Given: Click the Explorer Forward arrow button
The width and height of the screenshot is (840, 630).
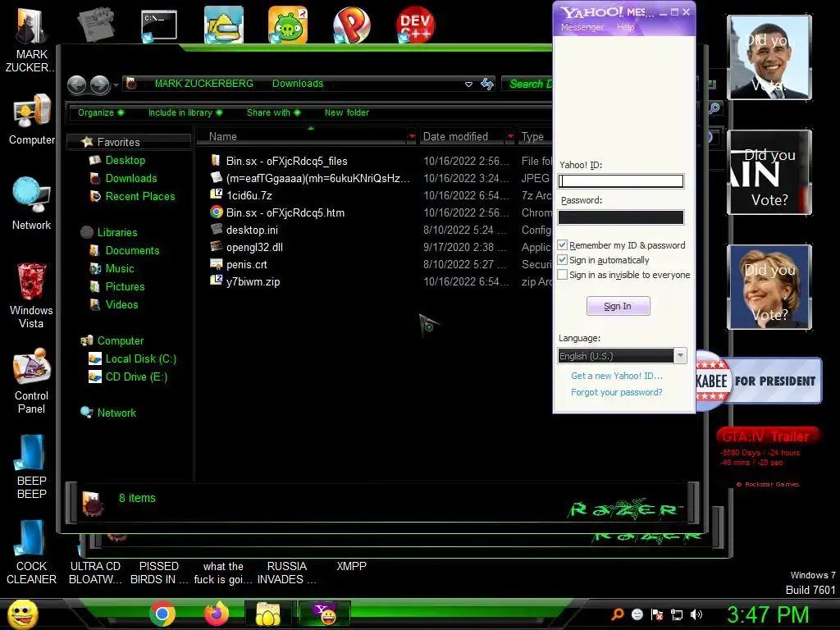Looking at the screenshot, I should point(99,84).
